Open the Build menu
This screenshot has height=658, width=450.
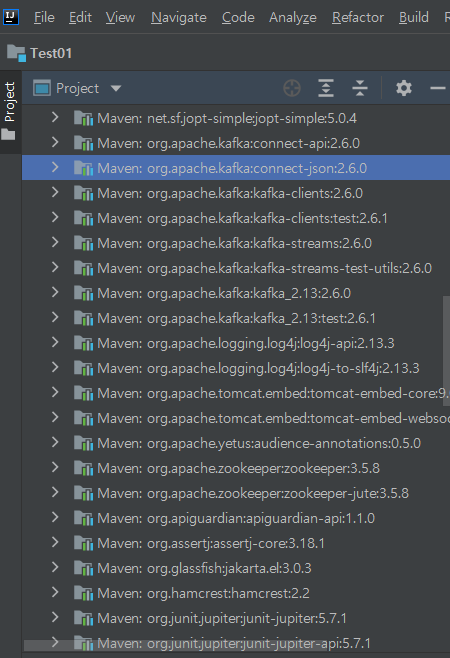tap(413, 17)
